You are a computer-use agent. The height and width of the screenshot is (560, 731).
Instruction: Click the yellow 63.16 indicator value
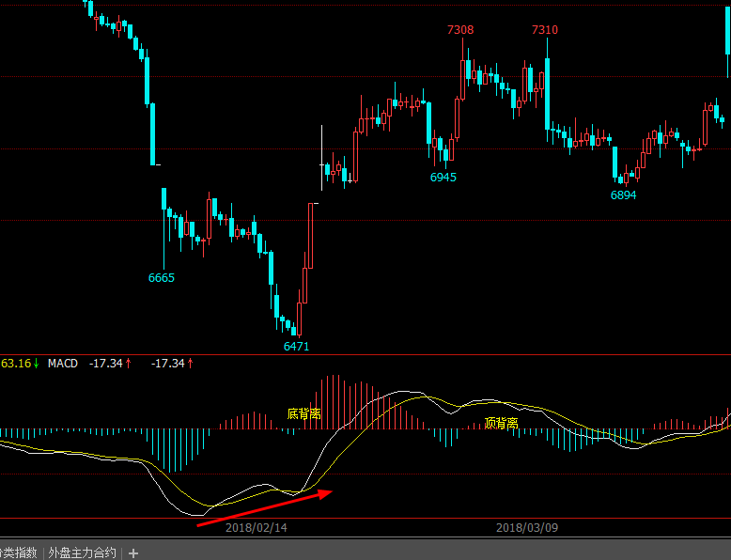[16, 364]
